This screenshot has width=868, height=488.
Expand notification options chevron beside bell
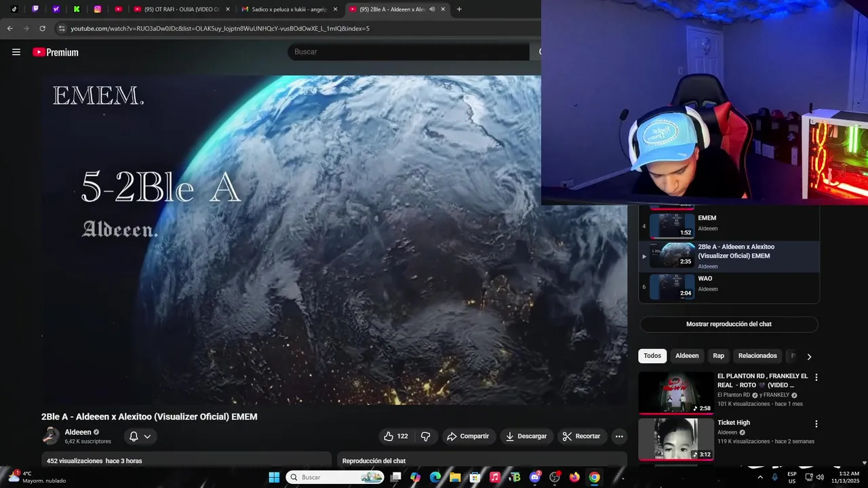[x=147, y=436]
